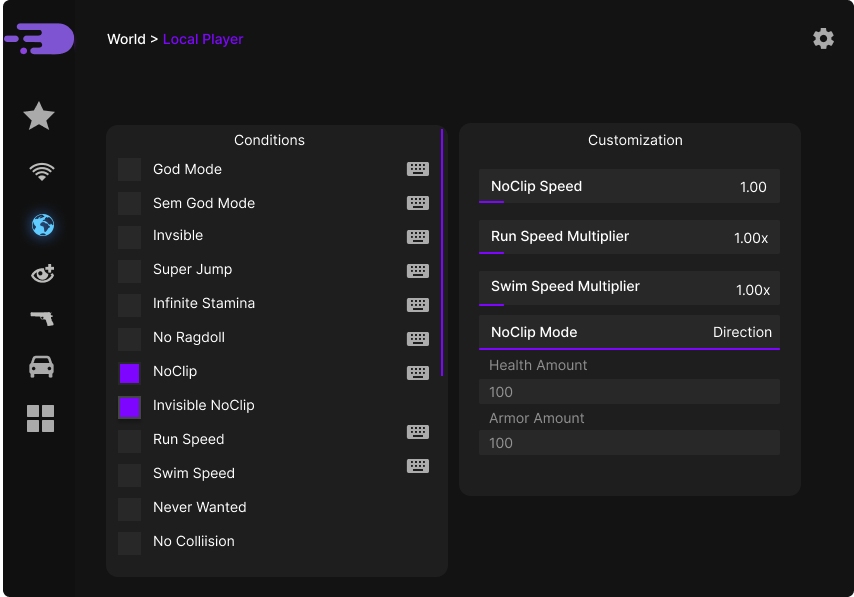Toggle the Invsible checkbox
The height and width of the screenshot is (597, 854).
[130, 237]
